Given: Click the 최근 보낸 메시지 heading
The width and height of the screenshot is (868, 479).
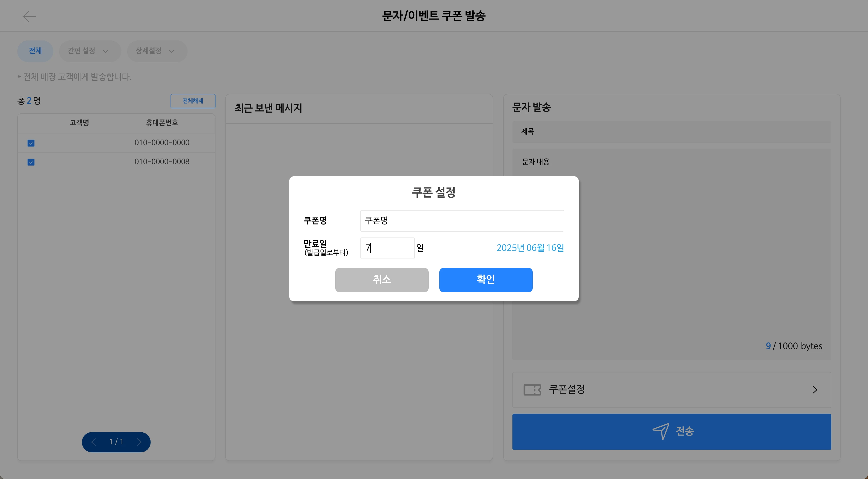Looking at the screenshot, I should click(x=268, y=108).
